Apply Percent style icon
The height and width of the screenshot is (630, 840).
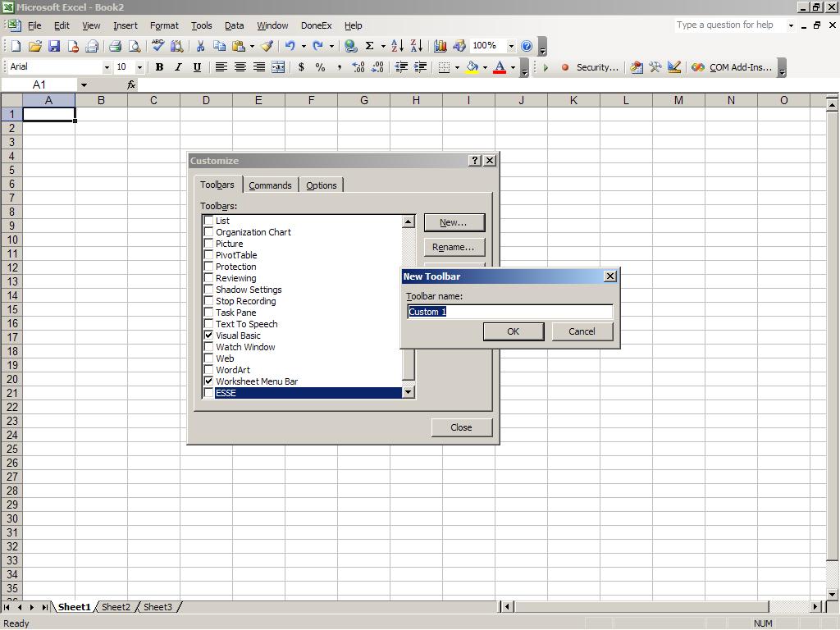(321, 67)
